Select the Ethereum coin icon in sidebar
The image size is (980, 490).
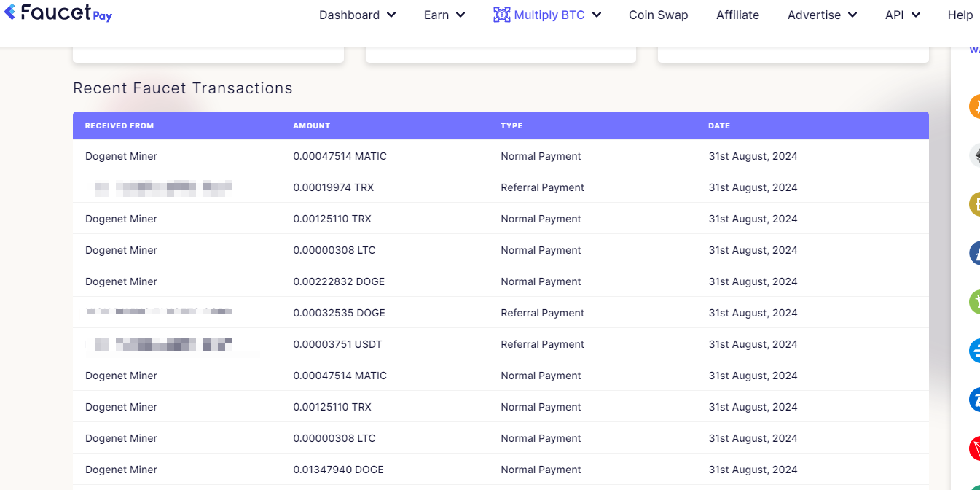coord(974,155)
